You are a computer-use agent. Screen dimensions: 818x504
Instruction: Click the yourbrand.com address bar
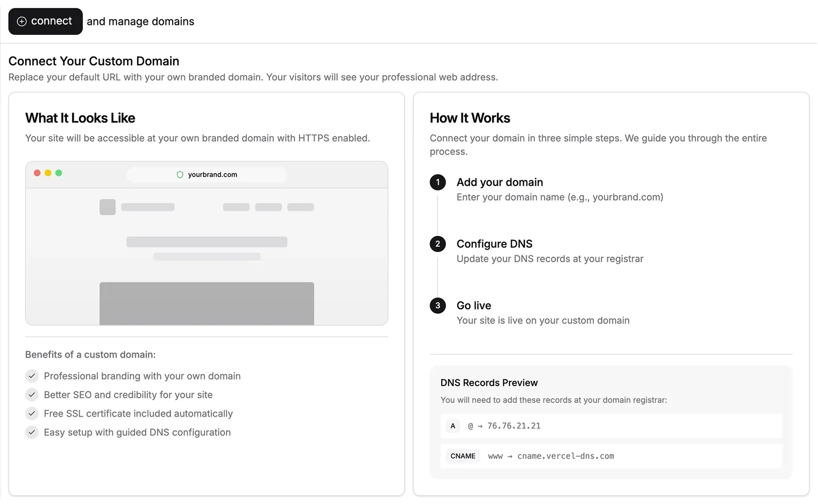click(207, 175)
